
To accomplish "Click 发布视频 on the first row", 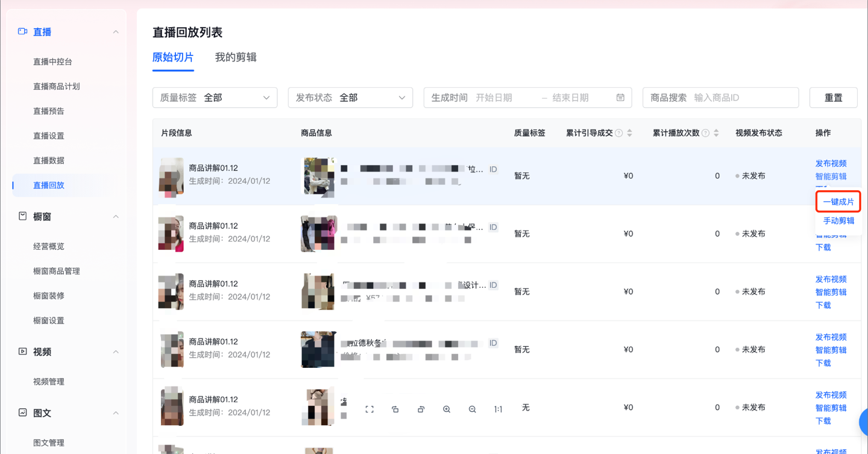I will [x=831, y=163].
